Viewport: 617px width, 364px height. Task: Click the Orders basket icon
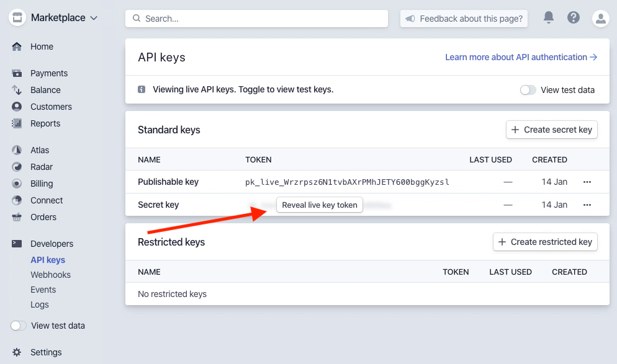tap(17, 217)
